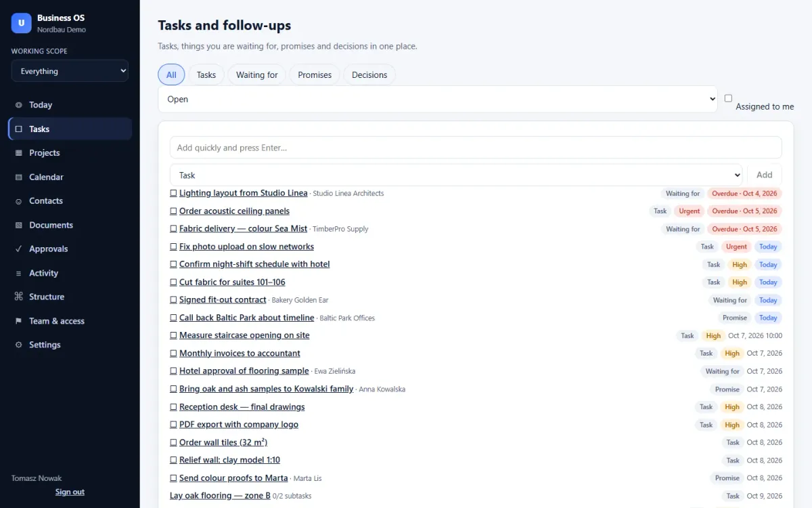Open Bring oak and ash samples task
The width and height of the screenshot is (812, 508).
(267, 389)
